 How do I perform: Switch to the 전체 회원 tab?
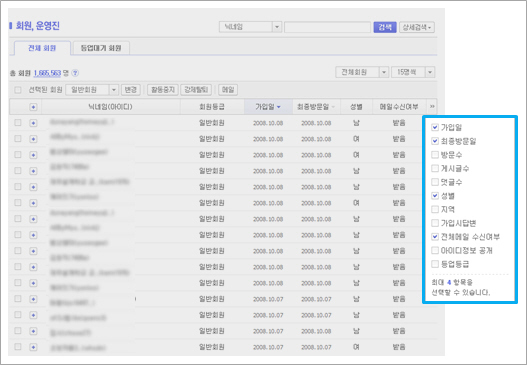point(42,48)
